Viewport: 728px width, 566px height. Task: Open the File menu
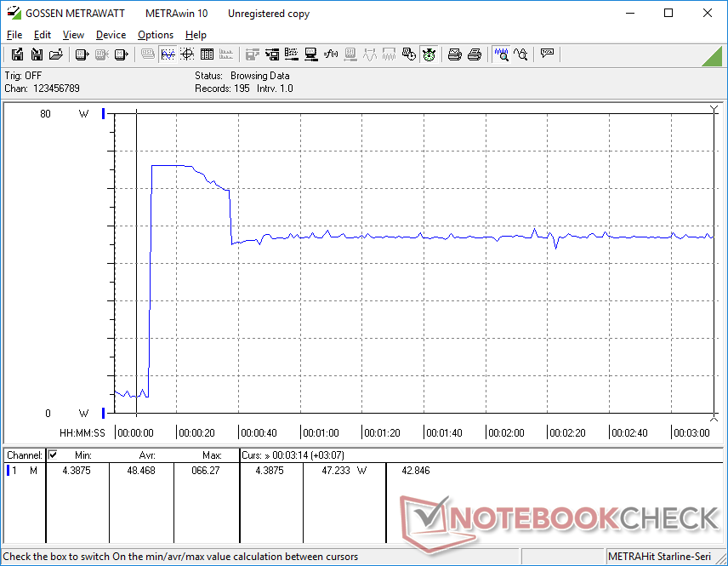click(x=14, y=35)
